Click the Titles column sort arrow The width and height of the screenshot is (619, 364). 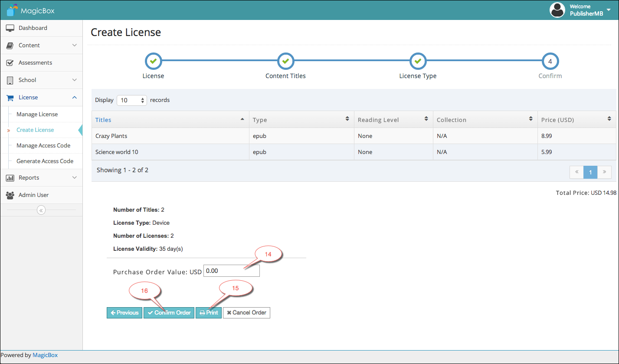point(242,119)
